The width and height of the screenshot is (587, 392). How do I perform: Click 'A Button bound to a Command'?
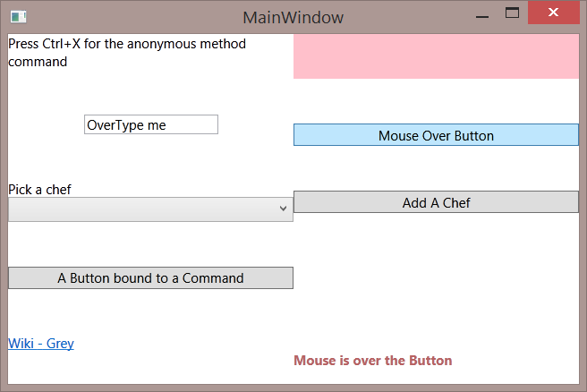click(x=150, y=277)
